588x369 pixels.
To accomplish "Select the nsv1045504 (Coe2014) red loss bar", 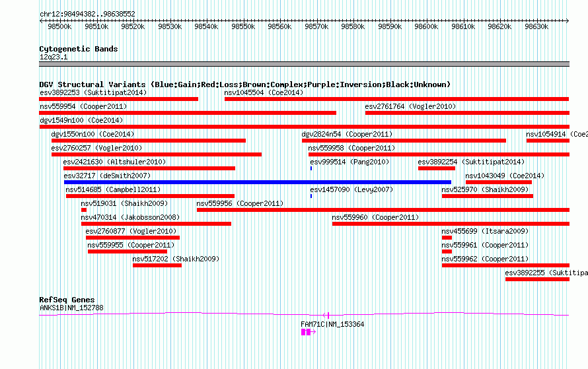I will [x=397, y=99].
